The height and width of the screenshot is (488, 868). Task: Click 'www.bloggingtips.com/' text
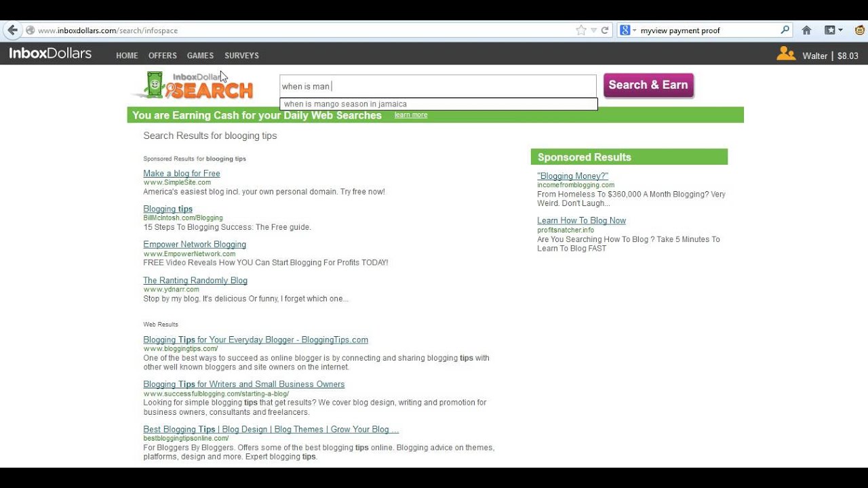coord(180,349)
